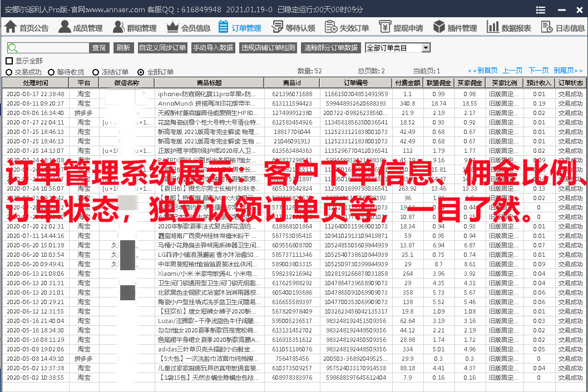Viewport: 588px width, 392px height.
Task: Sort by 预计收入 column header
Action: coord(539,83)
